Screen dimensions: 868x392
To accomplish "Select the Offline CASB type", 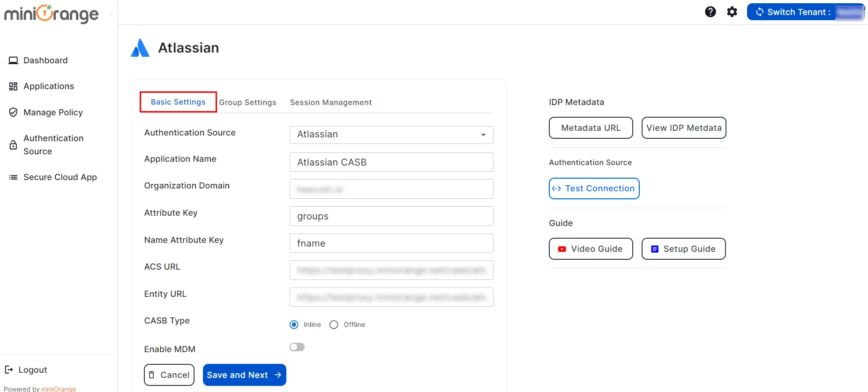I will (x=334, y=324).
